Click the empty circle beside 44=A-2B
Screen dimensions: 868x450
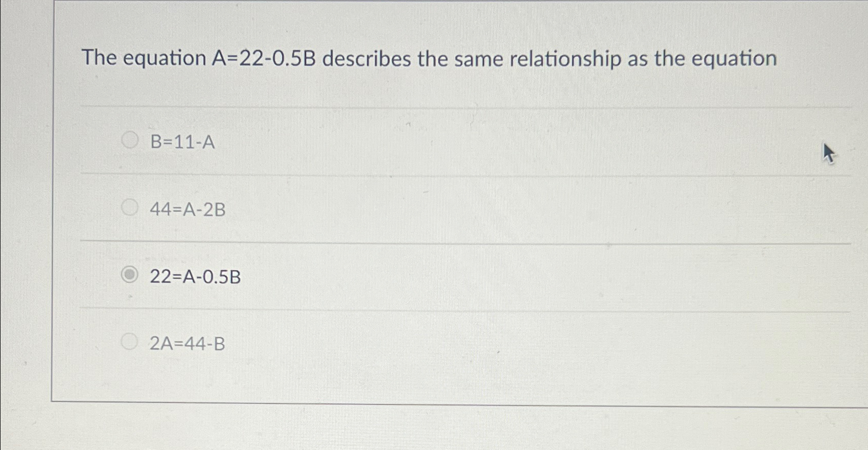pyautogui.click(x=129, y=208)
